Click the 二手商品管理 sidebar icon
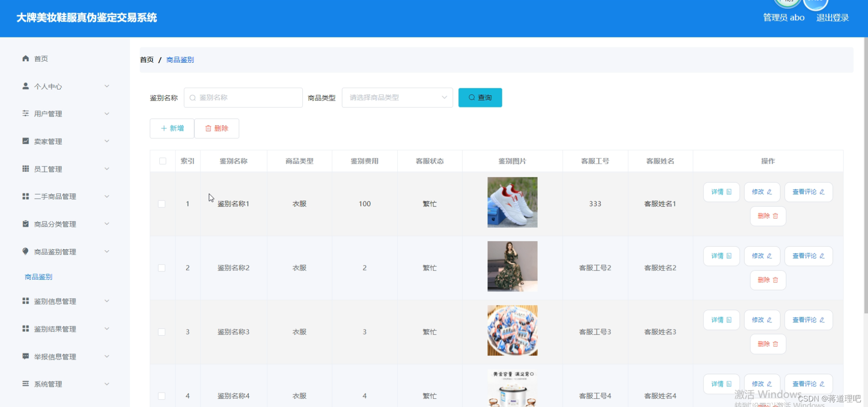 pyautogui.click(x=26, y=196)
